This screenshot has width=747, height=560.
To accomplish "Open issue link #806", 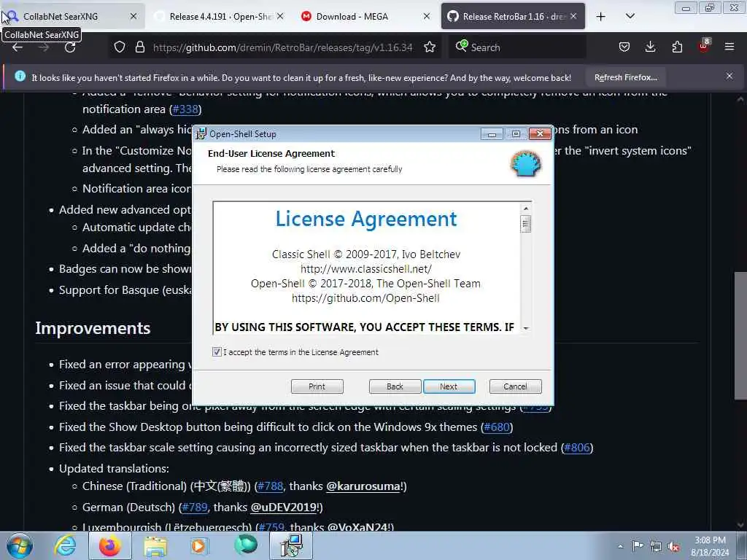I will (x=576, y=448).
